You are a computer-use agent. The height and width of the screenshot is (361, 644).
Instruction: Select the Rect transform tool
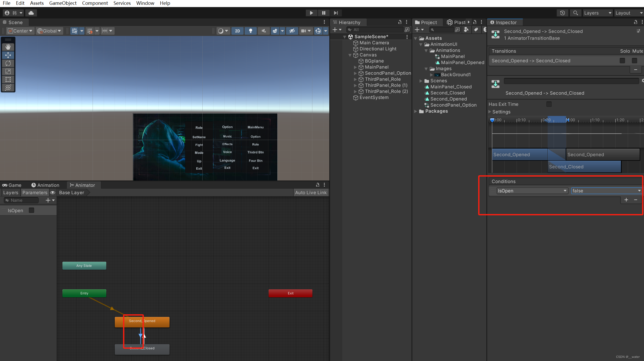tap(8, 79)
